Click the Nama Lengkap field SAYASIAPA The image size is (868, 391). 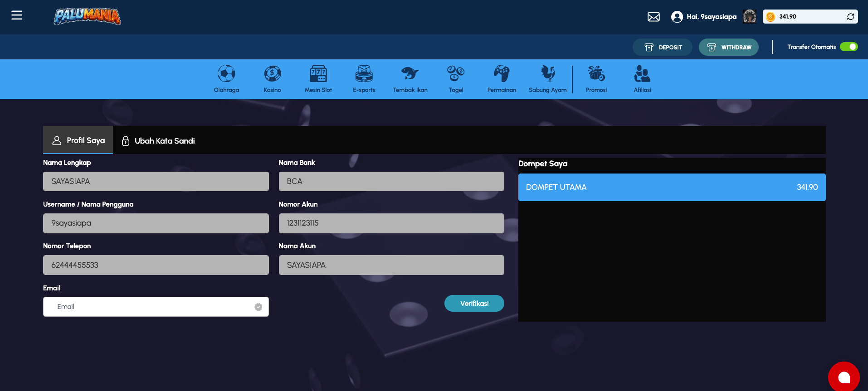[156, 181]
